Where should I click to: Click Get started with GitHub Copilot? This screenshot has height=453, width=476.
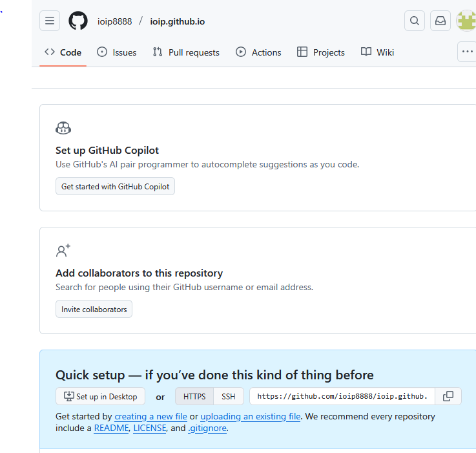click(x=115, y=186)
